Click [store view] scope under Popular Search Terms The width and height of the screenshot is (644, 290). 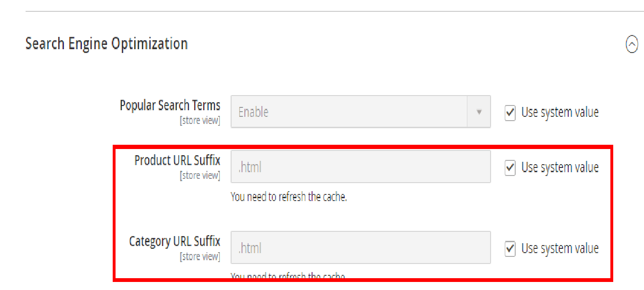click(x=200, y=121)
